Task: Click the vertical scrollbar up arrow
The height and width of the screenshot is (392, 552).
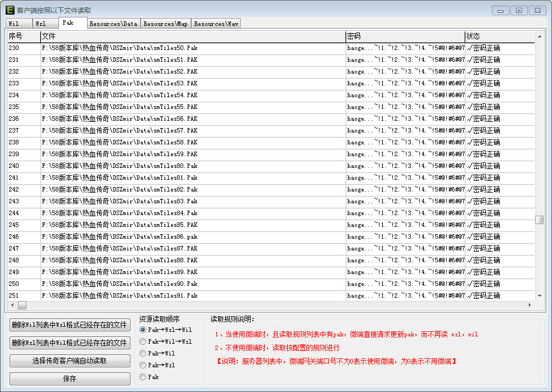Action: pyautogui.click(x=540, y=37)
